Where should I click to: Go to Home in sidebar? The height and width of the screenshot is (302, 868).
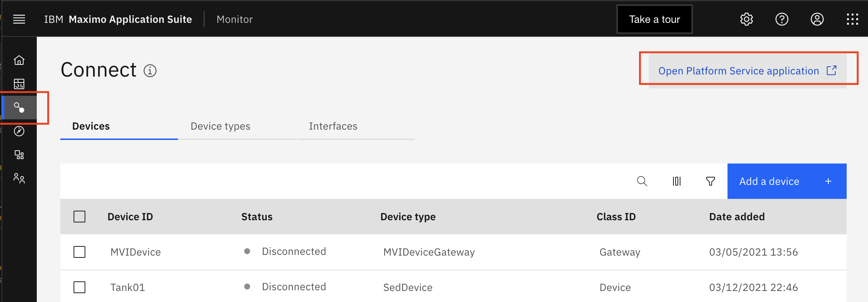pyautogui.click(x=19, y=60)
